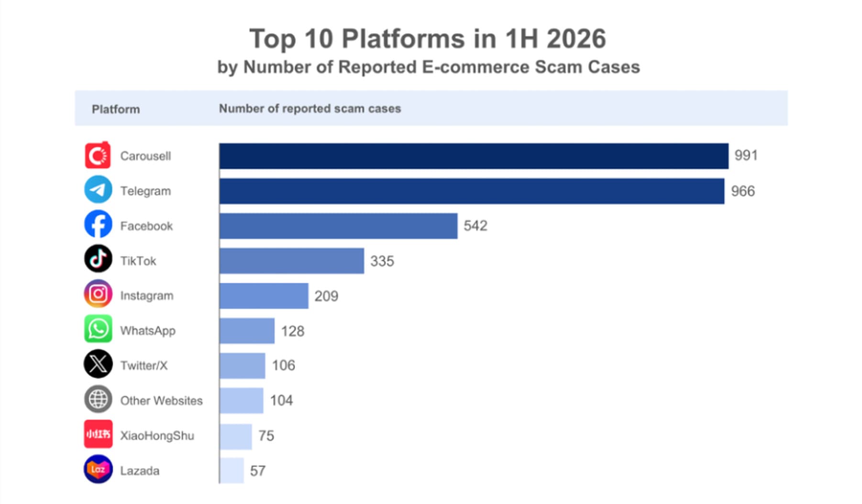Select the TikTok bar showing 335
The image size is (862, 504).
click(x=292, y=261)
